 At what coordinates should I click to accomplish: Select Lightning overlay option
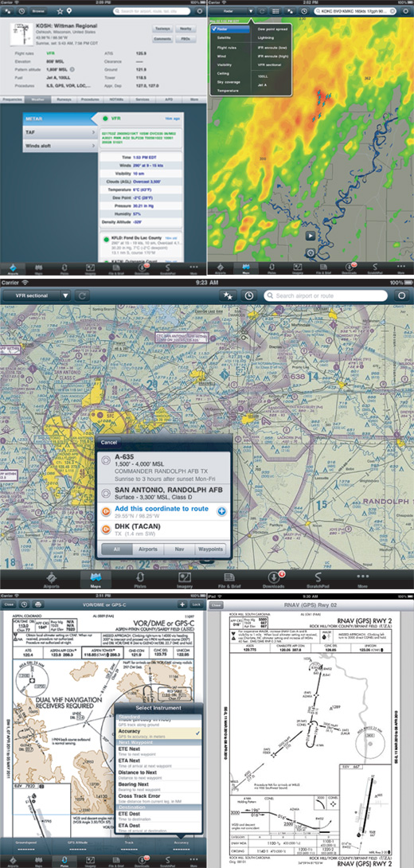(x=266, y=37)
